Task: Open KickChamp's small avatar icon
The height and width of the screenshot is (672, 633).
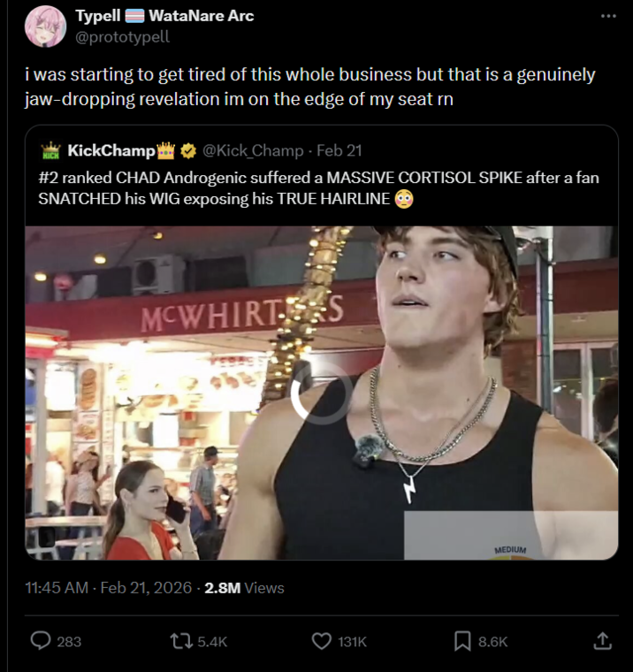Action: pos(50,150)
